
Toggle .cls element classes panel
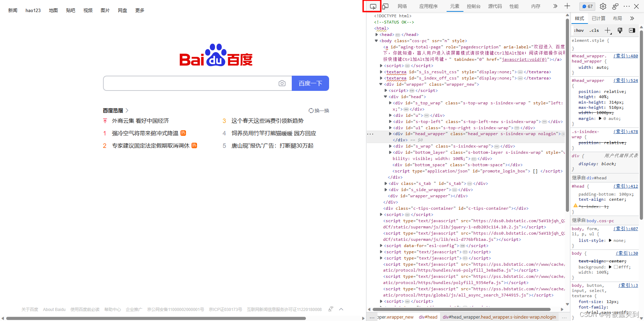pyautogui.click(x=594, y=30)
